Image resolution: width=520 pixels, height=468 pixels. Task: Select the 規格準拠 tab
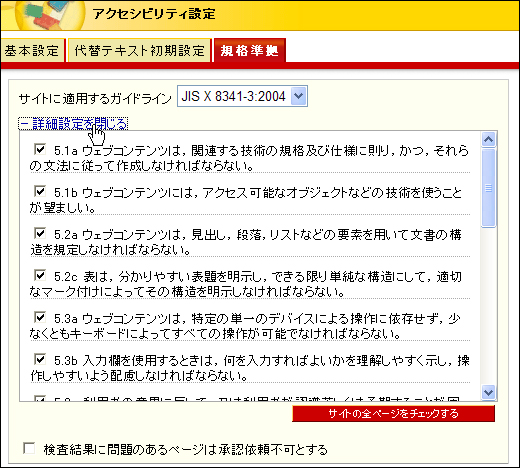coord(250,51)
